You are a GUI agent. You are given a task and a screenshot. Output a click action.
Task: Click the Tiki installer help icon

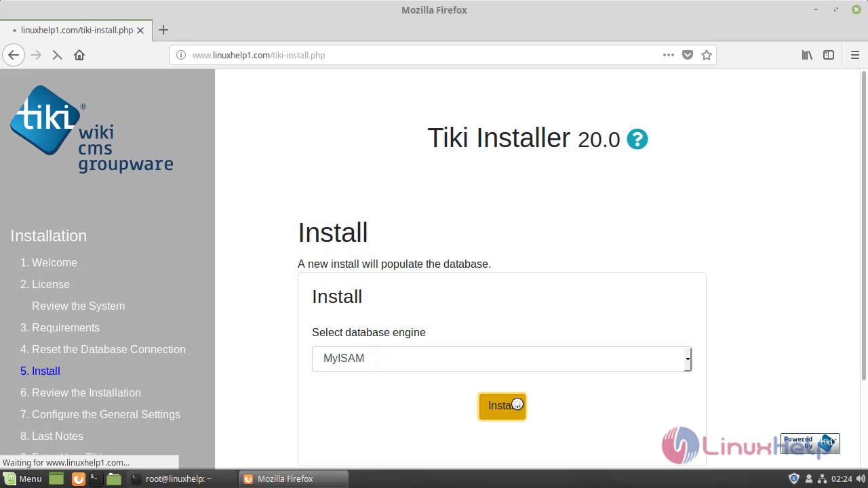[637, 139]
